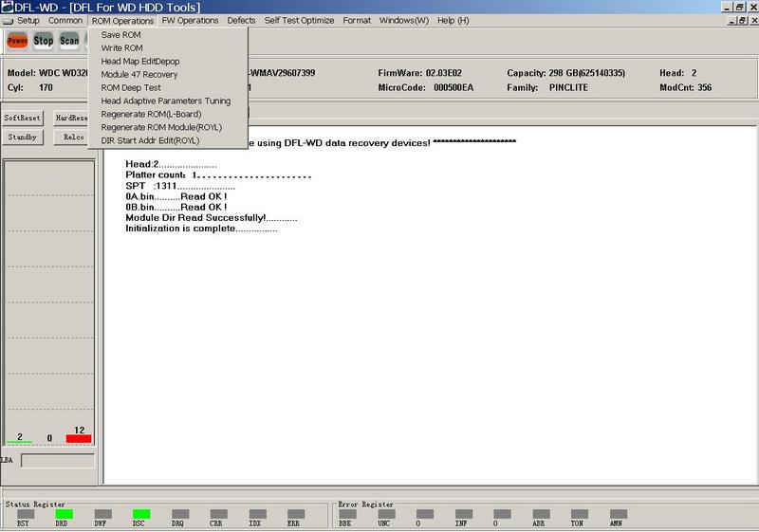Click the AMN error register indicator
The image size is (759, 532).
coord(619,514)
